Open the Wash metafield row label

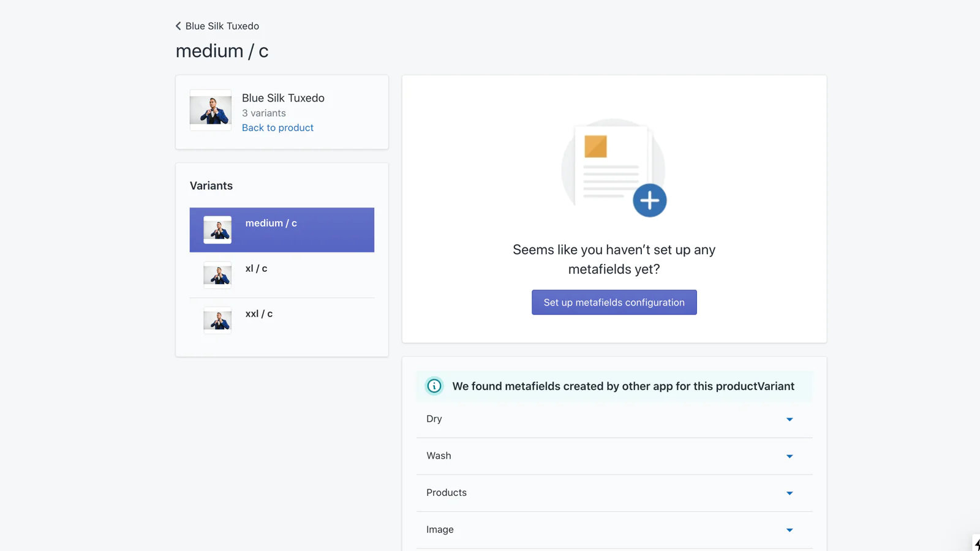(439, 455)
